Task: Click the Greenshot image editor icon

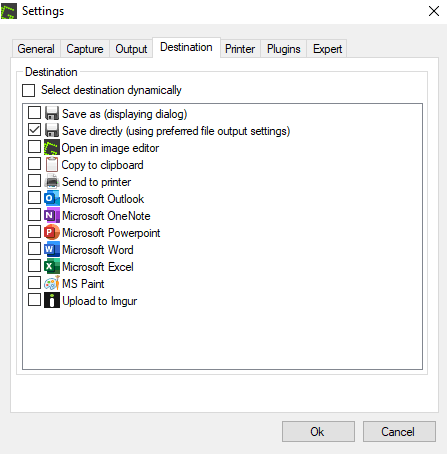Action: pos(52,147)
